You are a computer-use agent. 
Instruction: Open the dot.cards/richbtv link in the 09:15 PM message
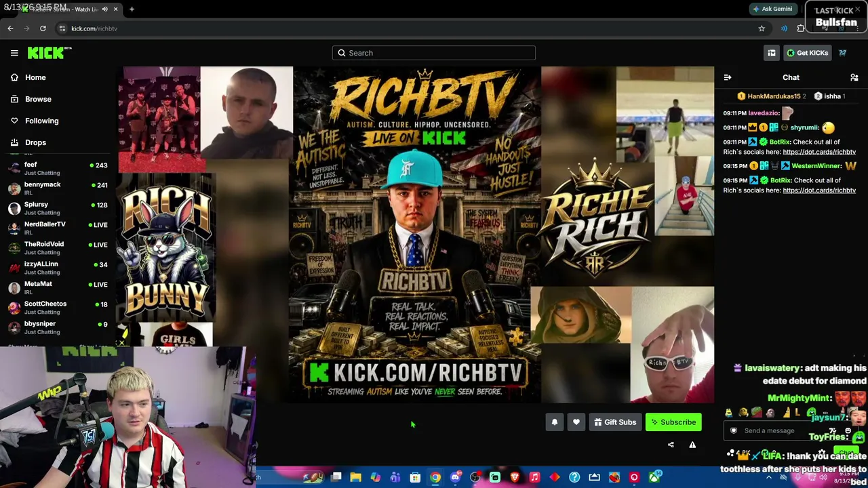[x=819, y=190]
